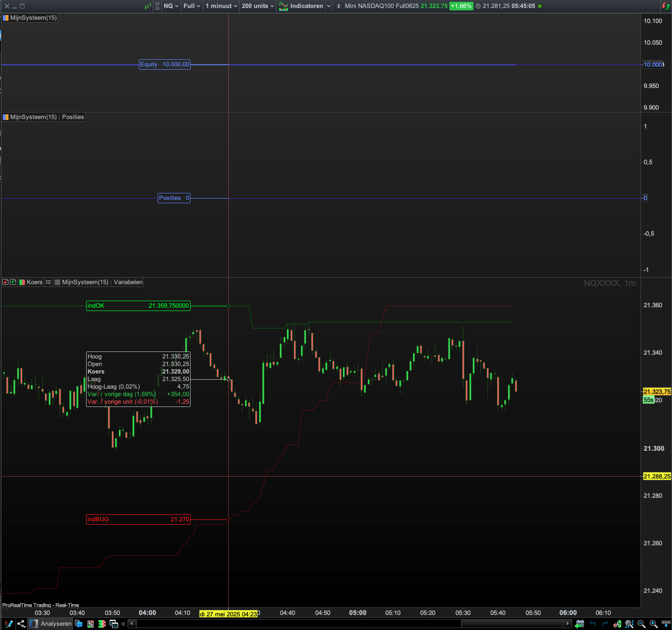The height and width of the screenshot is (630, 672).
Task: Open the chart windows icon
Action: [113, 624]
